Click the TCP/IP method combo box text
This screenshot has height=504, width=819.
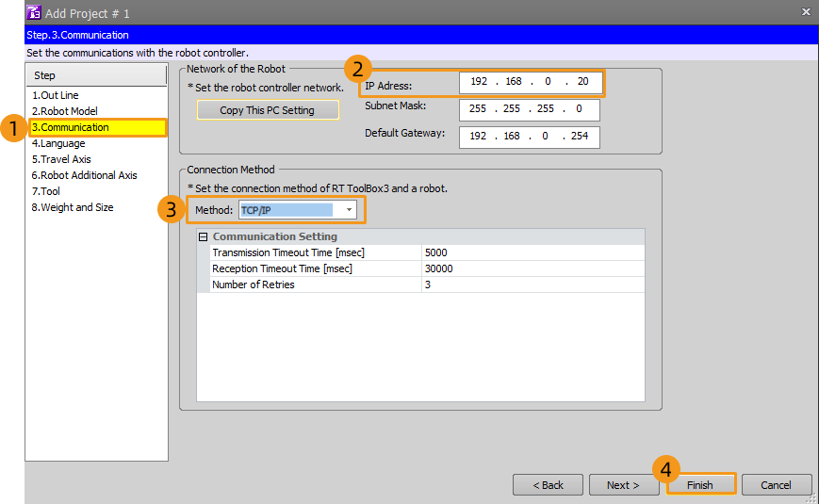coord(287,210)
